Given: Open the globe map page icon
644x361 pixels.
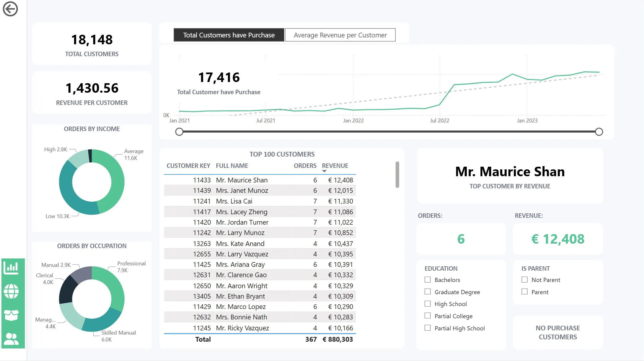Looking at the screenshot, I should 11,291.
